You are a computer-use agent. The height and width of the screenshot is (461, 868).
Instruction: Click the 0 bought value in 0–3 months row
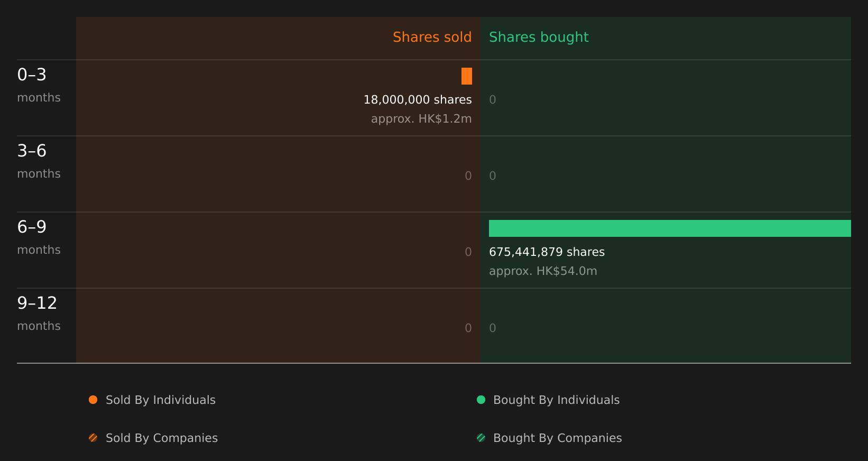tap(493, 99)
